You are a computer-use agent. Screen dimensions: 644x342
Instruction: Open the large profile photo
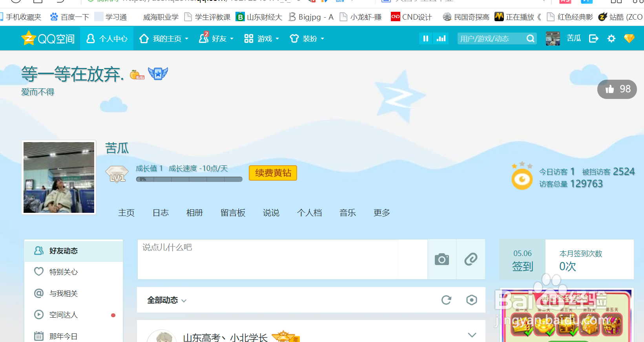[x=59, y=177]
